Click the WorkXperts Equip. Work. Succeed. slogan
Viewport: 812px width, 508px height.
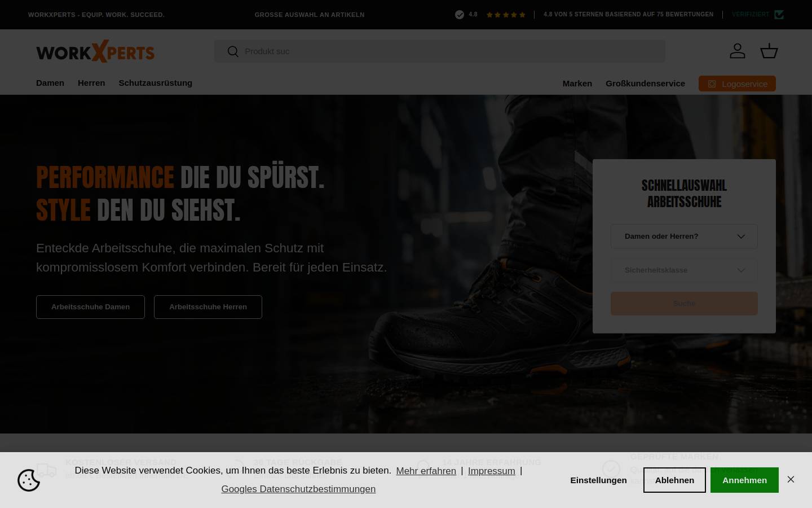pyautogui.click(x=96, y=15)
